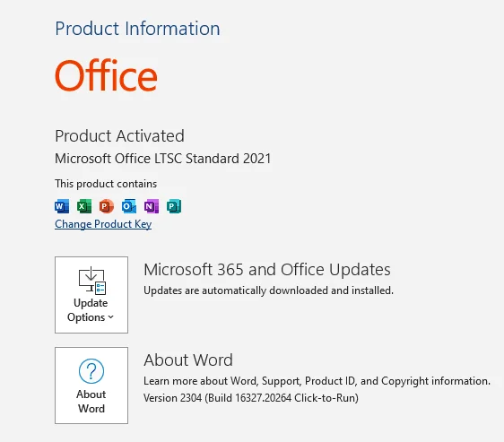Viewport: 504px width, 442px height.
Task: Click the Microsoft 365 and Office Updates heading
Action: (267, 269)
